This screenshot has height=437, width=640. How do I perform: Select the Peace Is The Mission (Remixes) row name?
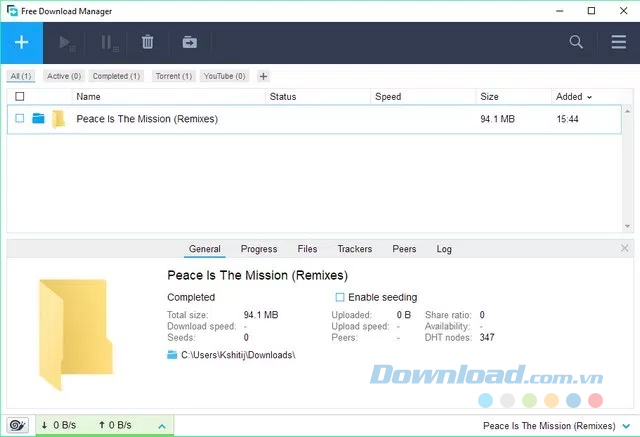point(147,119)
